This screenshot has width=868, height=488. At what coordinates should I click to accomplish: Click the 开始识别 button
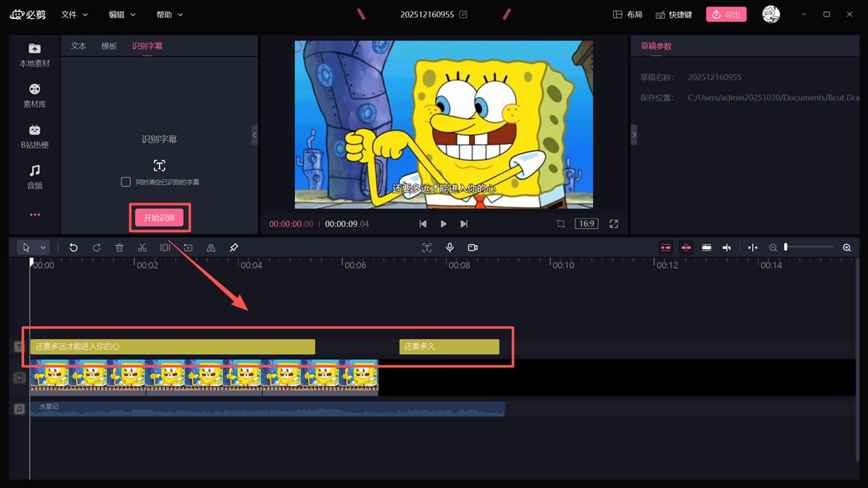click(159, 217)
